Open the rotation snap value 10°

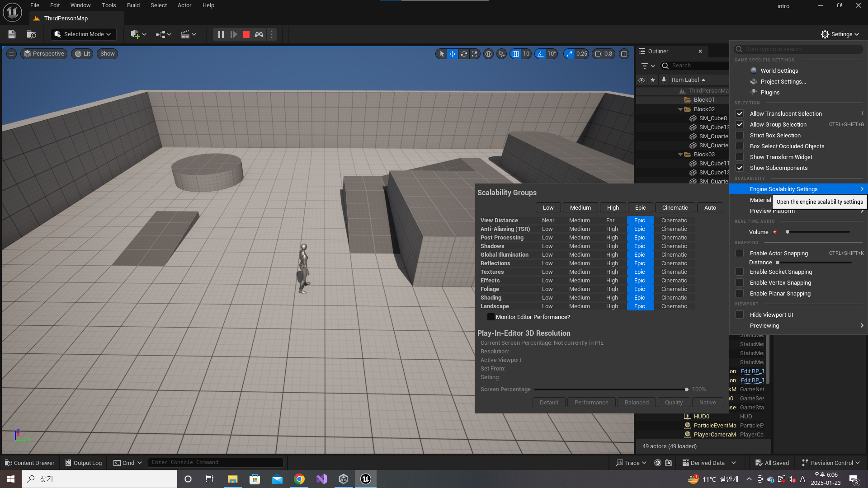552,54
